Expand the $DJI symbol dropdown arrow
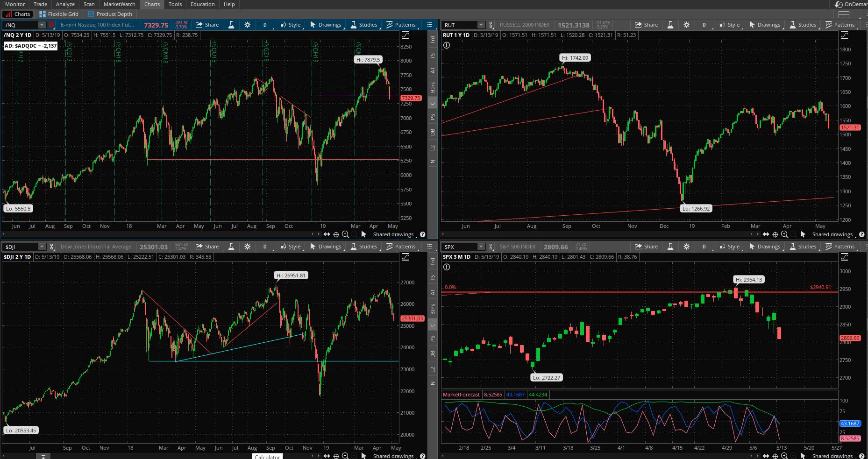Image resolution: width=868 pixels, height=459 pixels. pos(42,247)
